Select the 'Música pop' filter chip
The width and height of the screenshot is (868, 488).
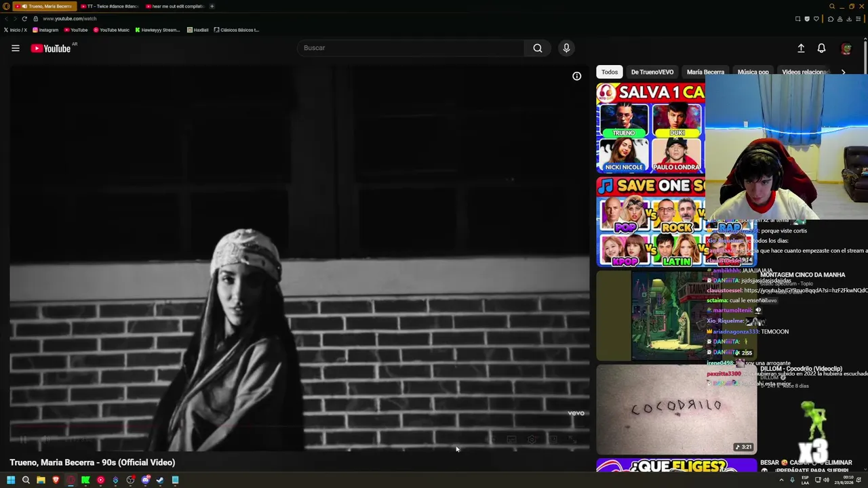[x=753, y=72]
